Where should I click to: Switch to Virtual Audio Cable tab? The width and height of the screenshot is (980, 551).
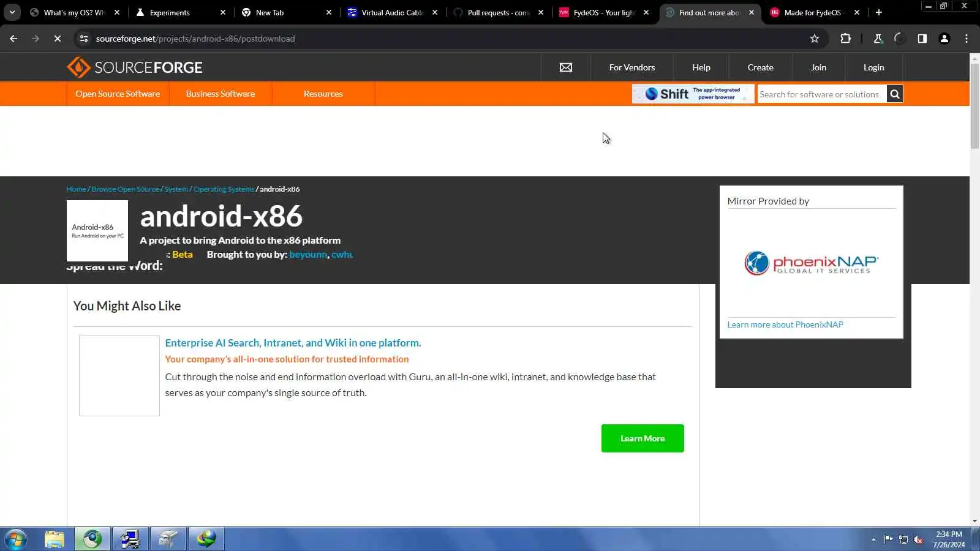click(392, 12)
